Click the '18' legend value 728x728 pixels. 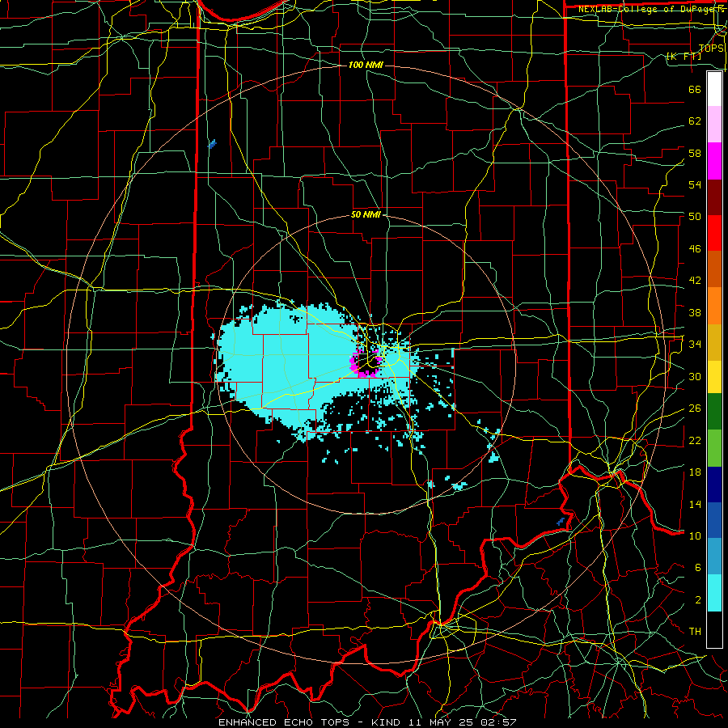click(x=695, y=472)
